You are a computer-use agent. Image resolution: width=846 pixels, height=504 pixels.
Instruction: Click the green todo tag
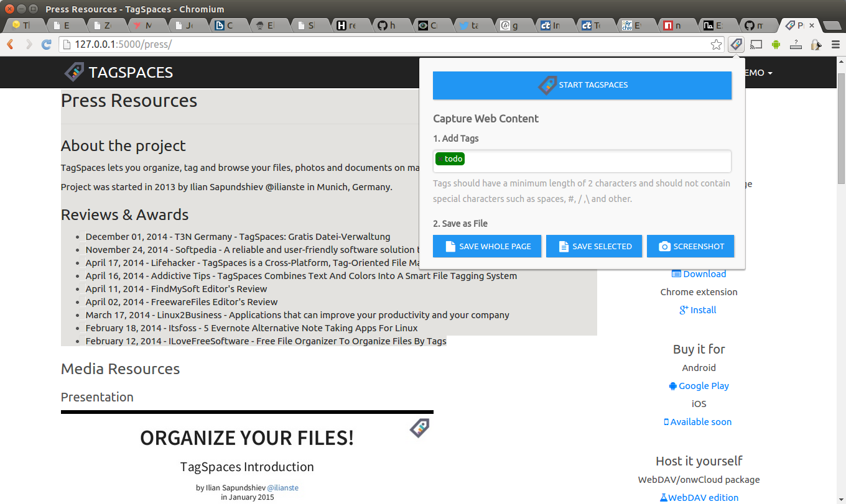coord(450,159)
